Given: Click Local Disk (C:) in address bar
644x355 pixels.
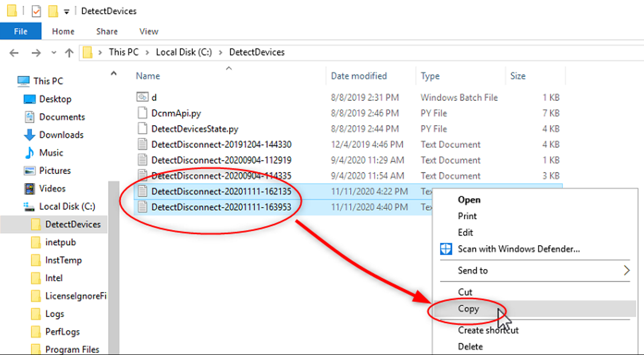Looking at the screenshot, I should [x=184, y=52].
